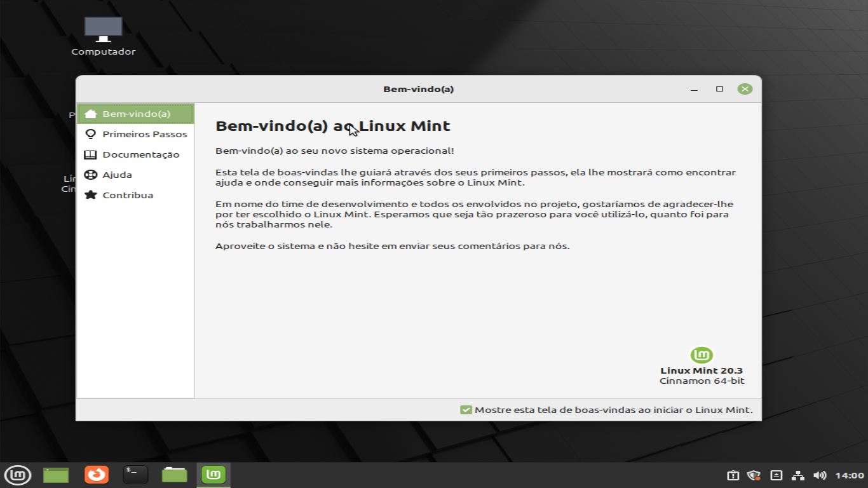868x488 pixels.
Task: Open the file manager folder icon in taskbar
Action: click(174, 475)
